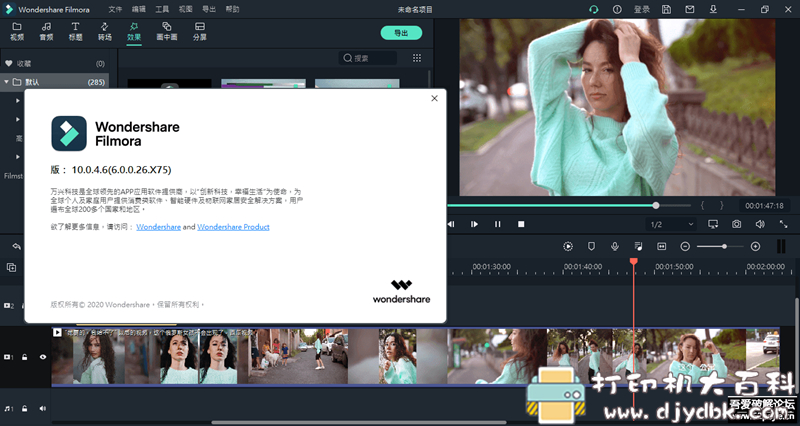Click the save project icon
Viewport: 800px width, 426px height.
coord(666,9)
